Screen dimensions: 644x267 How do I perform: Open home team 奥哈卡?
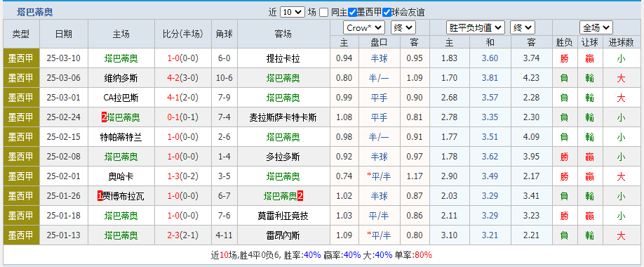[121, 176]
